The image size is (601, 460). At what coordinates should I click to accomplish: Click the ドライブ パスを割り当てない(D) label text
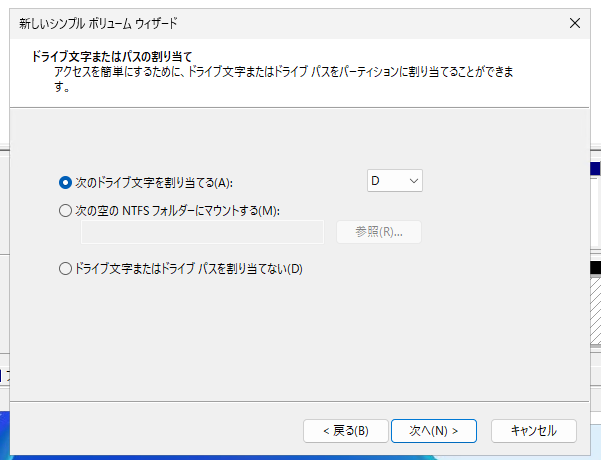(189, 268)
